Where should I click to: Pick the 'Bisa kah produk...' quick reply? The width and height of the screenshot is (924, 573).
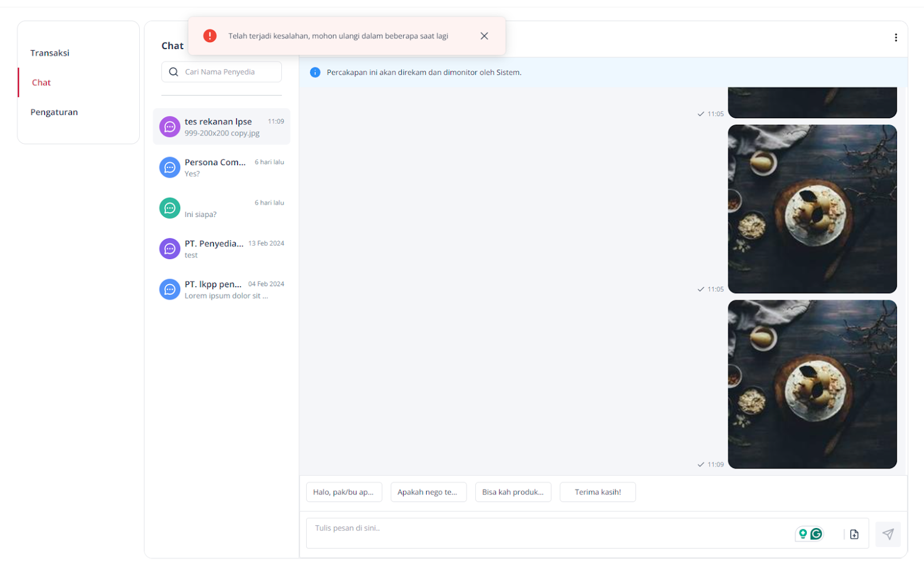coord(513,492)
